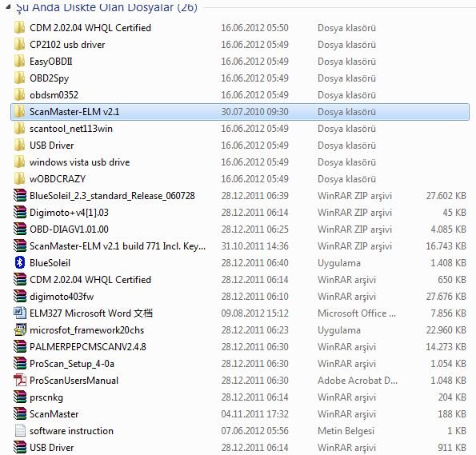Select the EasyOBDII folder row
This screenshot has height=455, width=476.
(240, 62)
